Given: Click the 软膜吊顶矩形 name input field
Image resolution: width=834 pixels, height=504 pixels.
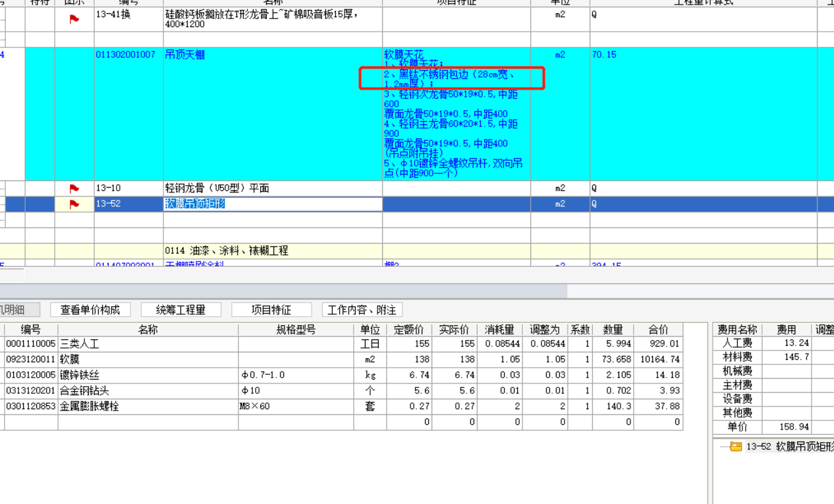Looking at the screenshot, I should tap(273, 204).
